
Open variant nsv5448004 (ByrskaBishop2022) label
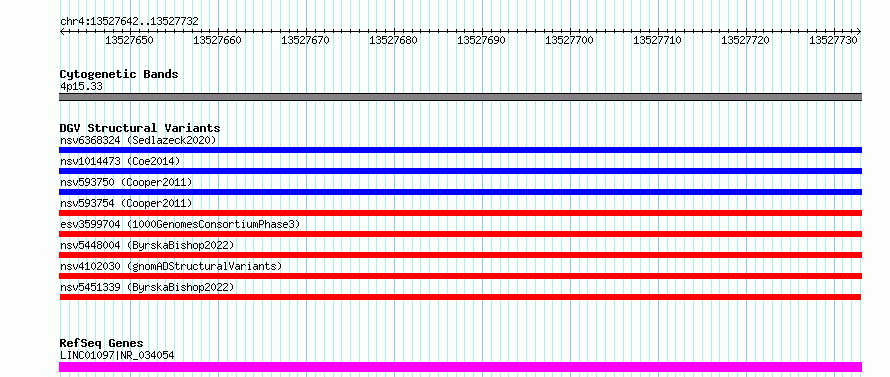(x=147, y=245)
